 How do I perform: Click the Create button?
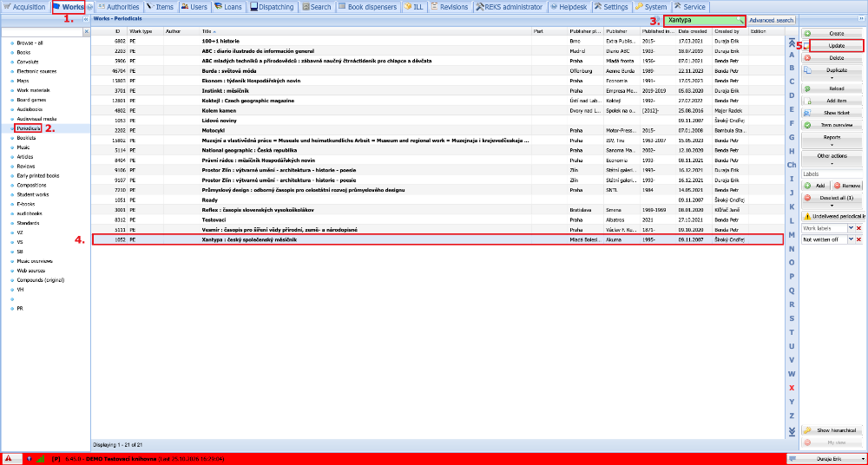[832, 33]
